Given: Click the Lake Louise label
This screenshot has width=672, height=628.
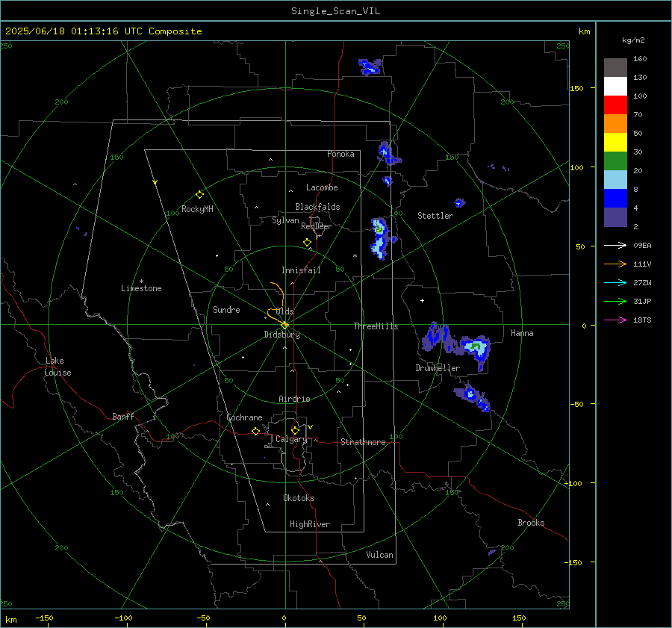Looking at the screenshot, I should (x=57, y=367).
